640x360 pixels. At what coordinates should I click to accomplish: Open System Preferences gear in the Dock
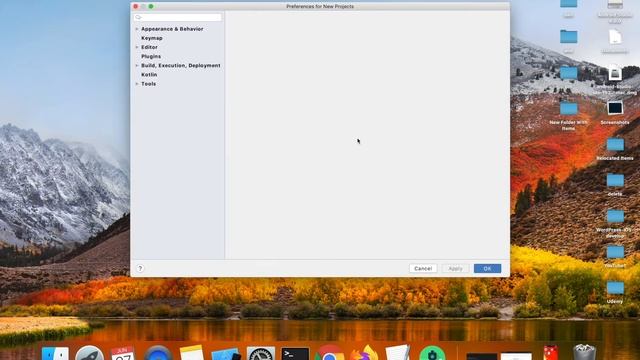click(x=260, y=353)
